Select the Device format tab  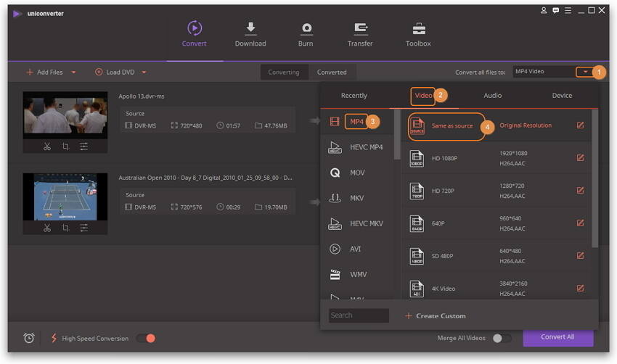(x=562, y=96)
